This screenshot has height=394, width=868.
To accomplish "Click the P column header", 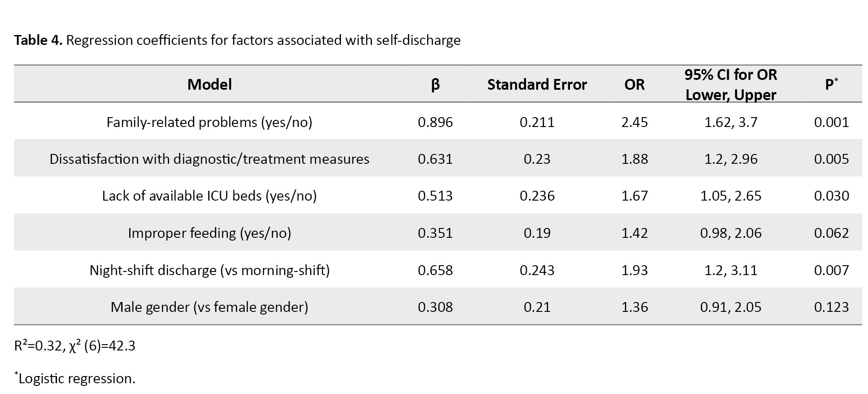I will pos(831,84).
